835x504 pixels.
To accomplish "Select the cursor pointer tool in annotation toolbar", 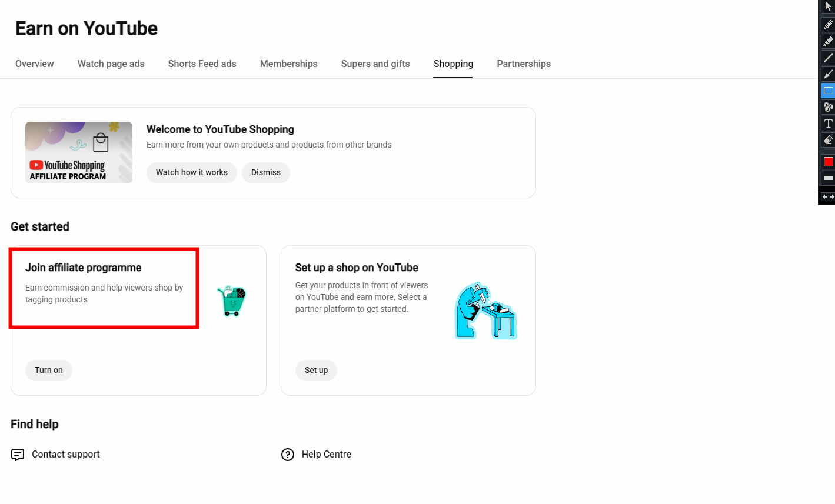I will [828, 6].
